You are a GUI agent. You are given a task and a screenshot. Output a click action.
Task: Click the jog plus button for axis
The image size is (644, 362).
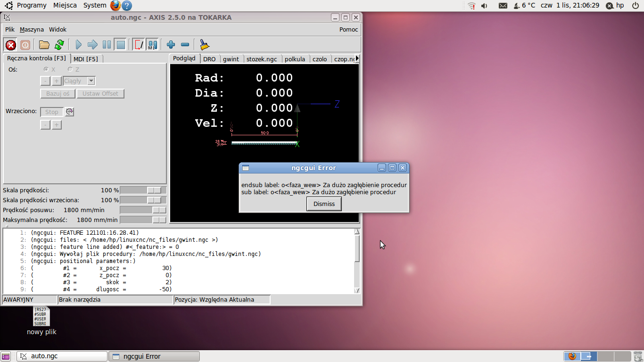pyautogui.click(x=56, y=81)
